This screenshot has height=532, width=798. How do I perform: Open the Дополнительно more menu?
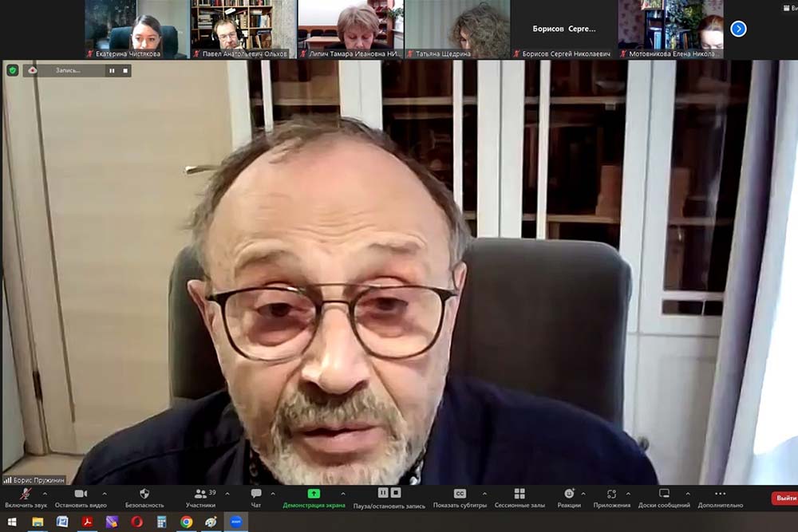[x=720, y=495]
